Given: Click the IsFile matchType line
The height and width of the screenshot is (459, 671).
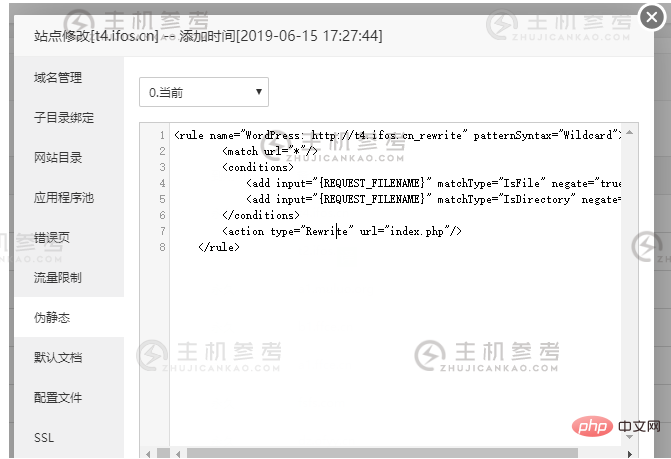Looking at the screenshot, I should [433, 183].
